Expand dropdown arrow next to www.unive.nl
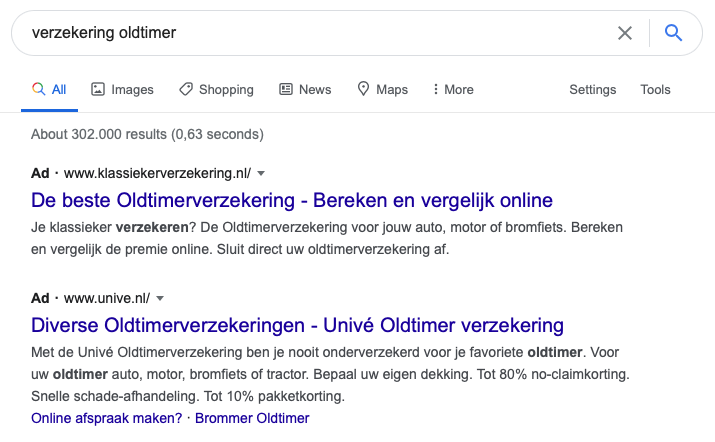The width and height of the screenshot is (715, 442). tap(160, 298)
